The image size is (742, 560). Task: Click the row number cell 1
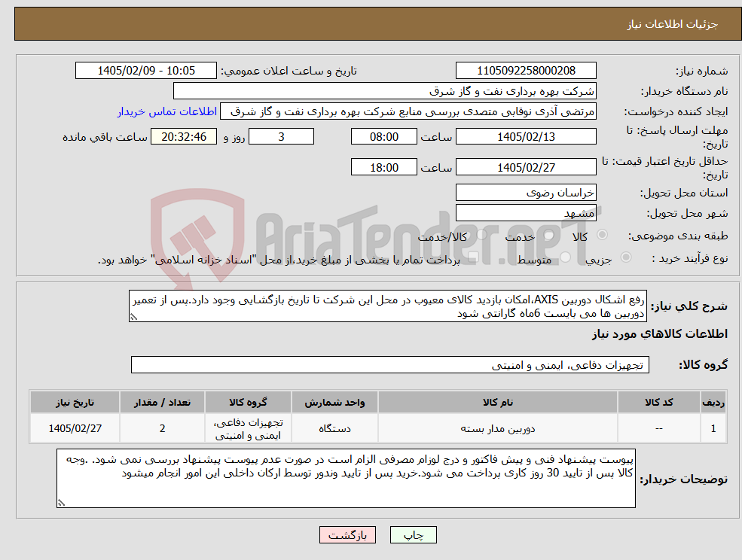pos(713,428)
